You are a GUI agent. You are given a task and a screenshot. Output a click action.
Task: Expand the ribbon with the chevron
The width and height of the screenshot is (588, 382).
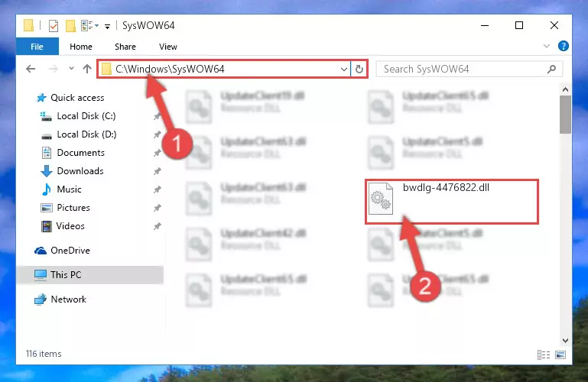pos(547,46)
